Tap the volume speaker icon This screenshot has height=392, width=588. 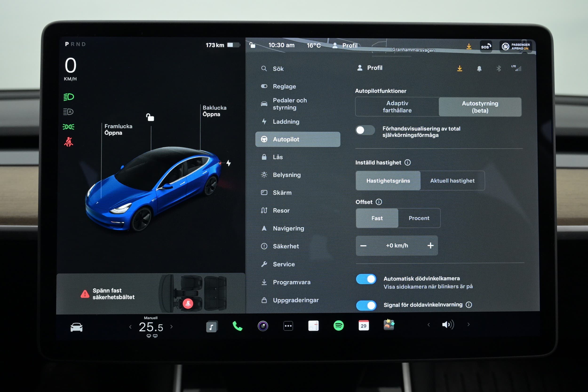coord(448,325)
